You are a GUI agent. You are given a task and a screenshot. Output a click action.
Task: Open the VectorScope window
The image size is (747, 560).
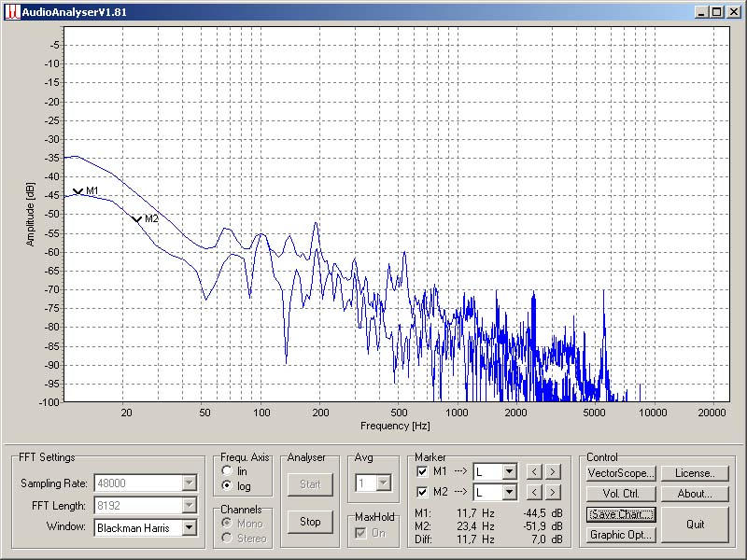[x=621, y=473]
